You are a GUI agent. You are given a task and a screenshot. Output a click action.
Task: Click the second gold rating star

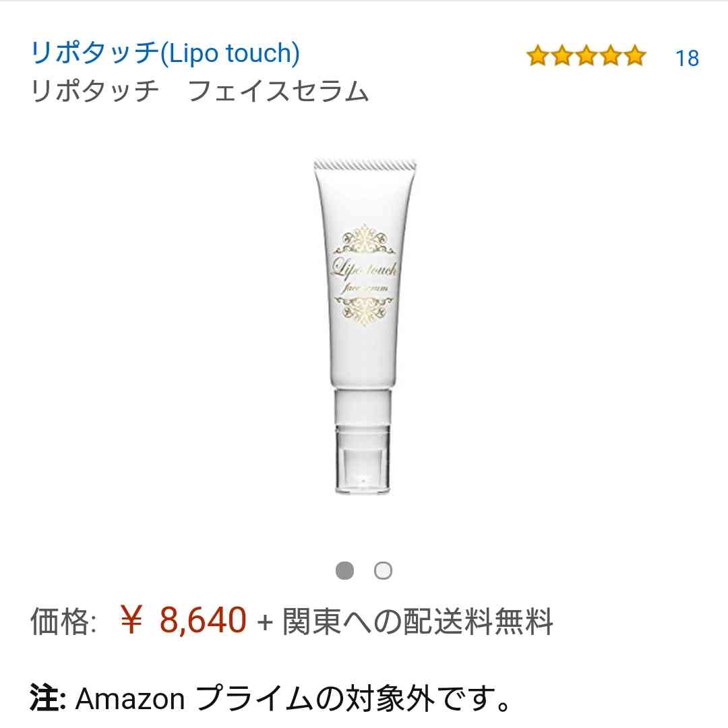coord(562,56)
